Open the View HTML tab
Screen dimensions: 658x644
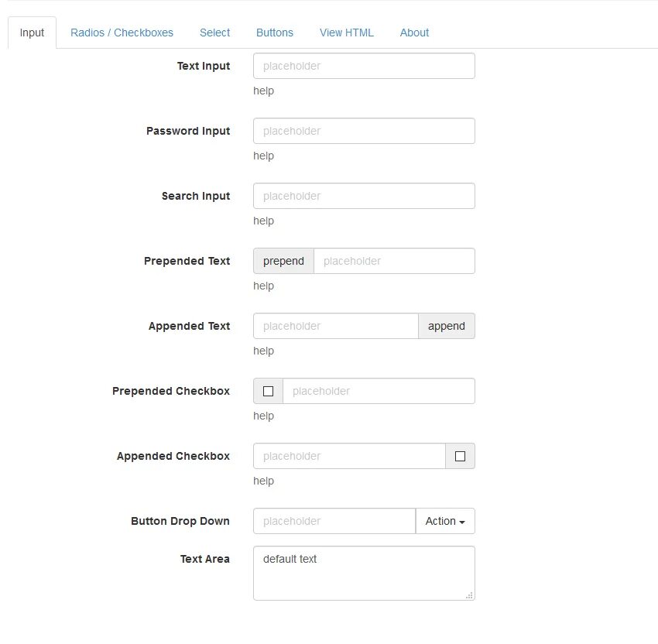pyautogui.click(x=347, y=33)
